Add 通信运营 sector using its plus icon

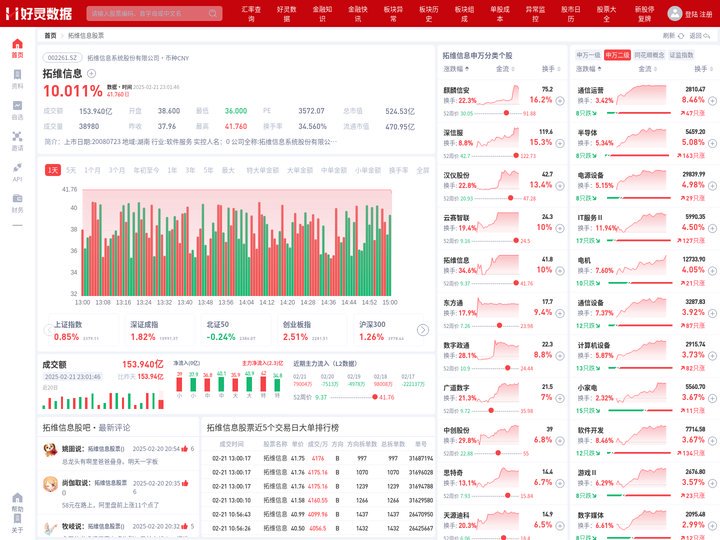[712, 101]
